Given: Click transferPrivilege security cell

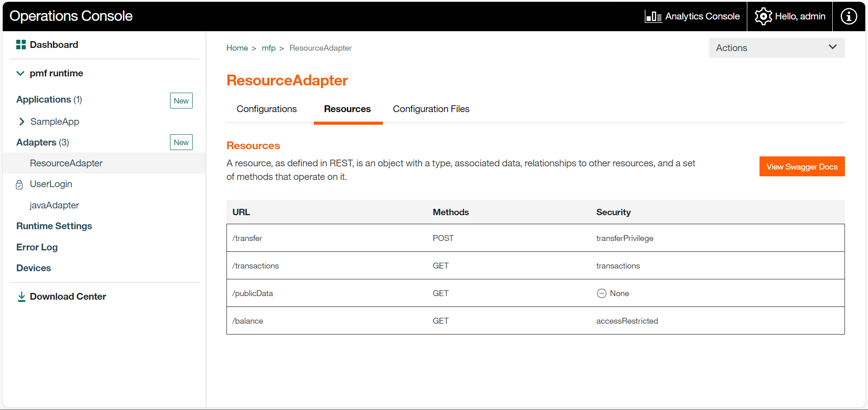Looking at the screenshot, I should pyautogui.click(x=625, y=238).
